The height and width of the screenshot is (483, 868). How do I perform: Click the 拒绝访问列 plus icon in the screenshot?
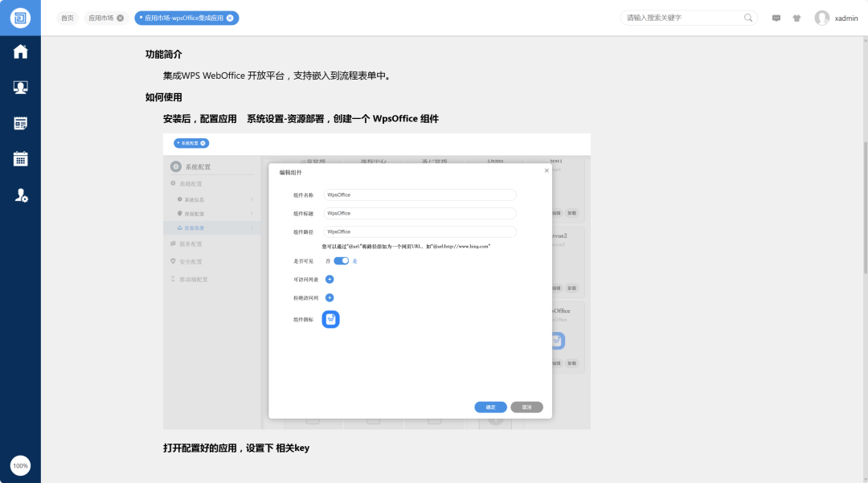pos(330,297)
